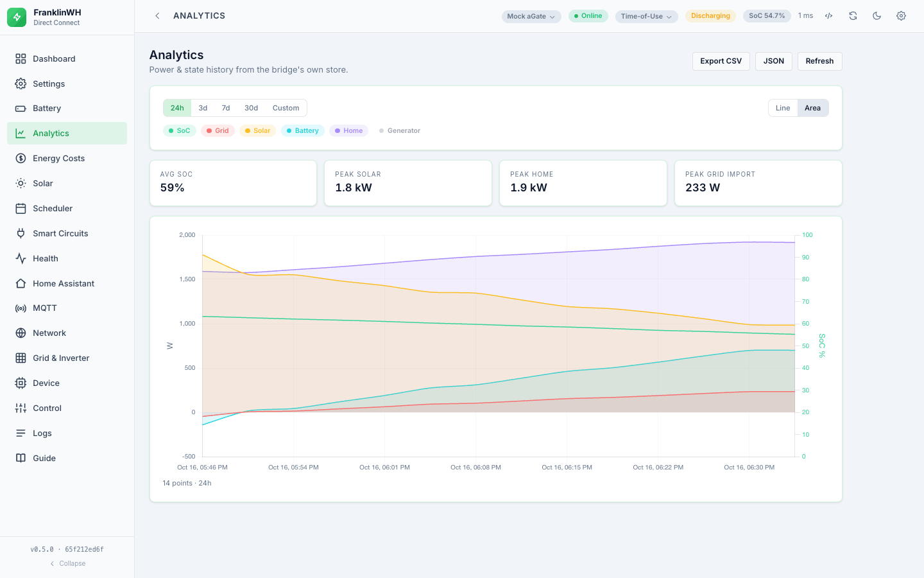The width and height of the screenshot is (924, 578).
Task: Open Battery page via battery icon
Action: (x=21, y=109)
